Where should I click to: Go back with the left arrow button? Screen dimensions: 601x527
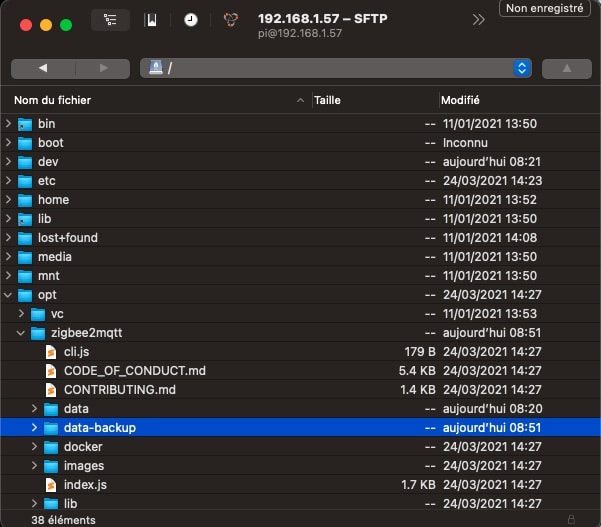[43, 68]
